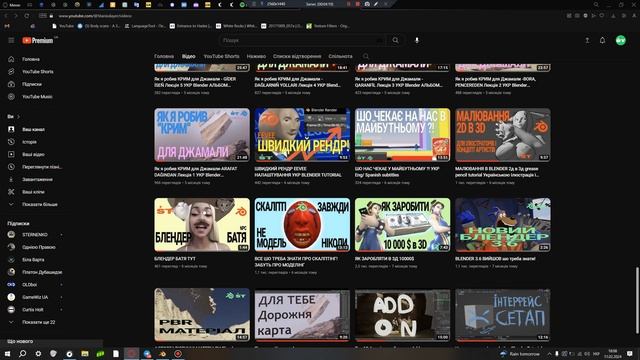Switch to YouTube Shorts channel tab

(x=221, y=56)
